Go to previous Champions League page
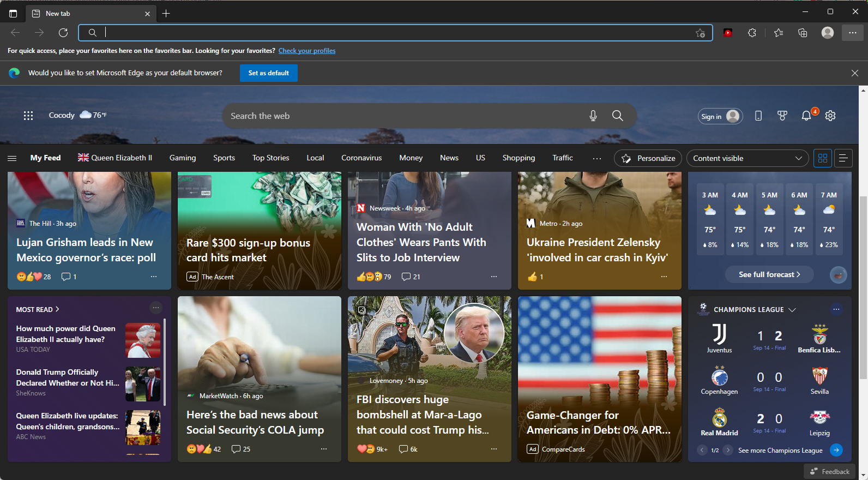Screen dimensions: 868x480 (x=702, y=450)
